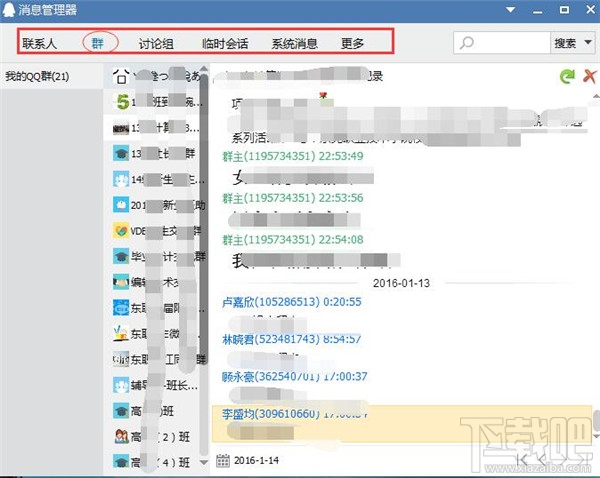
Task: Switch to the 讨论组 tab
Action: [156, 44]
